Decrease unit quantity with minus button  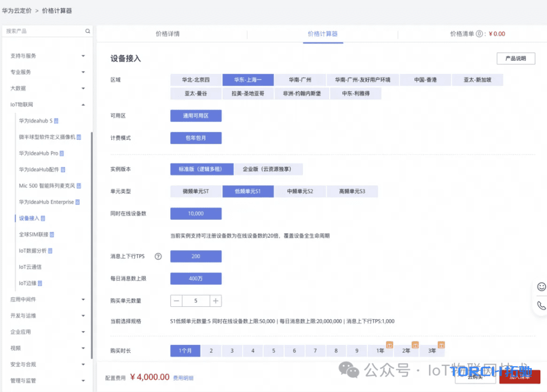176,301
